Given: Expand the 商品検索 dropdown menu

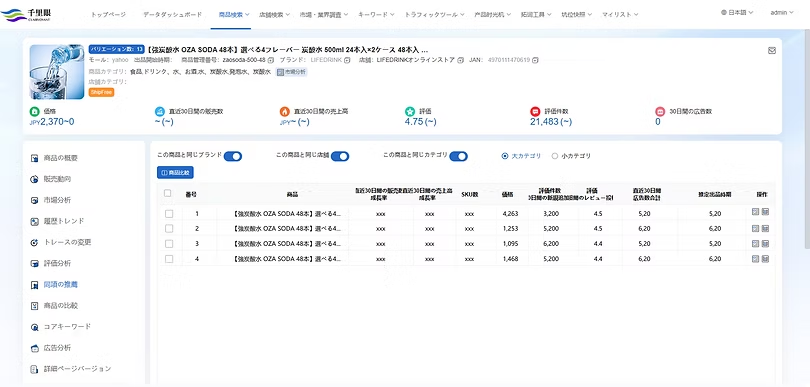Looking at the screenshot, I should (234, 14).
